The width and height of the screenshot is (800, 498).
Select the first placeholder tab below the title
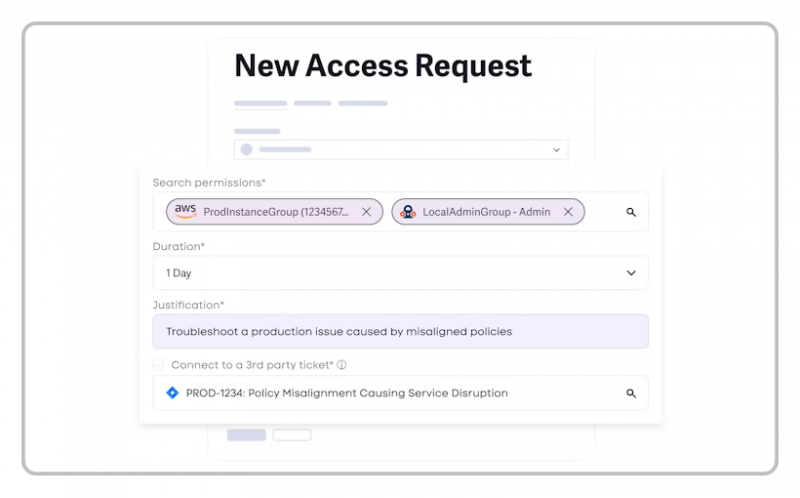click(x=260, y=103)
